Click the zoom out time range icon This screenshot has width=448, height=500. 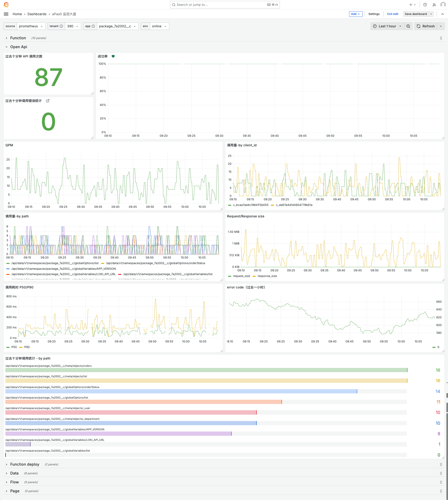pyautogui.click(x=408, y=26)
